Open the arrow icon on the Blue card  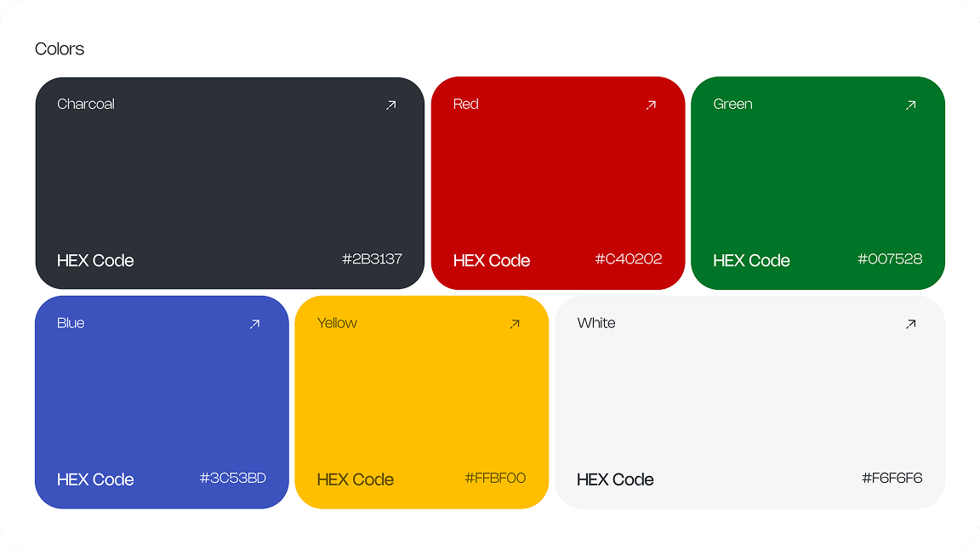[x=255, y=324]
